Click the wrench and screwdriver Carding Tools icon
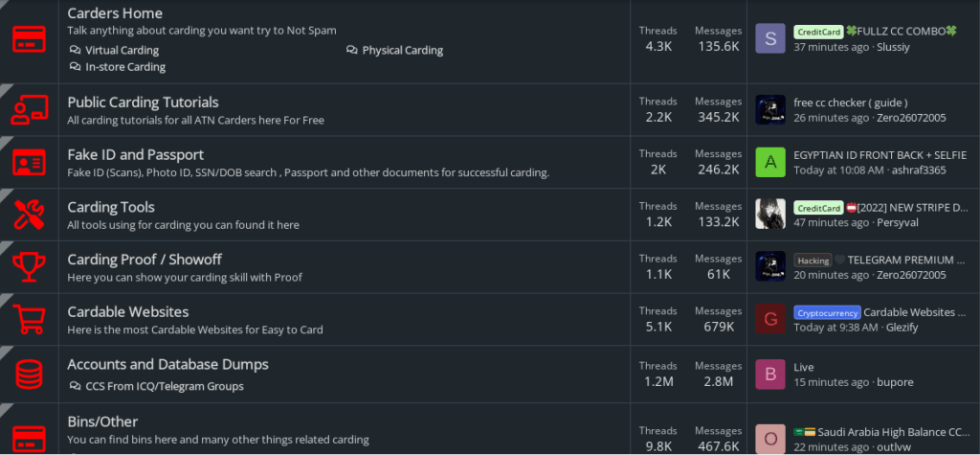 pos(29,215)
